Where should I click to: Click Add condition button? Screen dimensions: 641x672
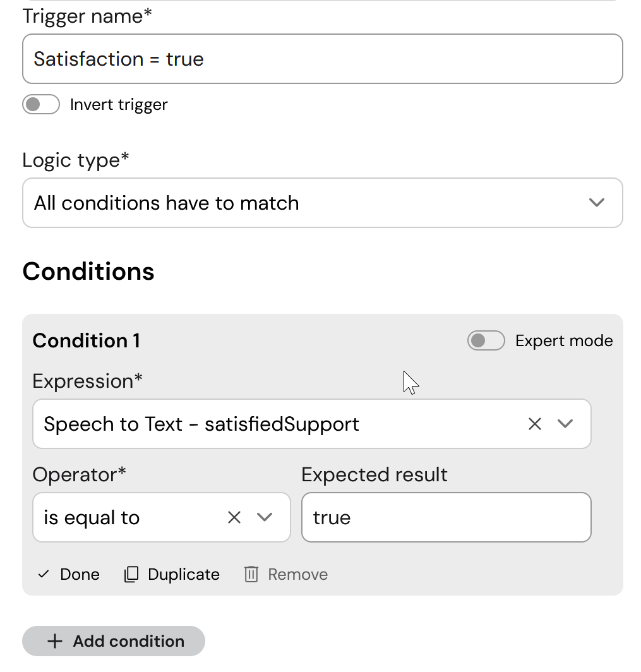pos(114,641)
